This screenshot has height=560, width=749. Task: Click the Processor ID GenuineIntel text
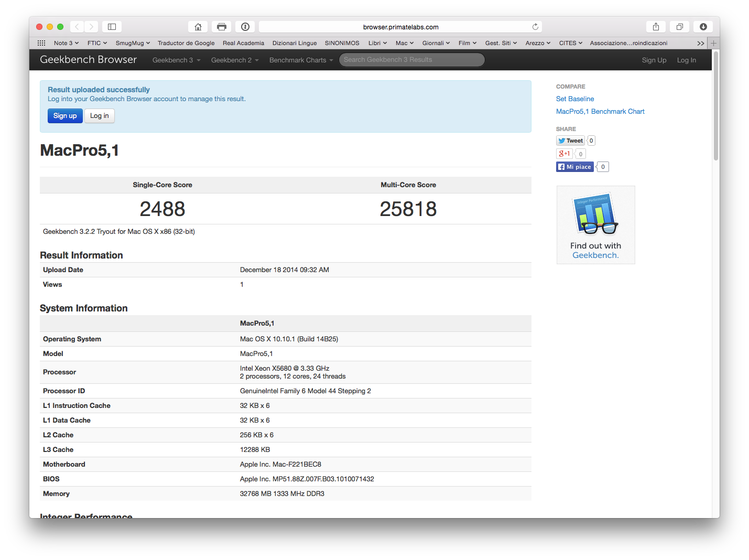pyautogui.click(x=306, y=391)
